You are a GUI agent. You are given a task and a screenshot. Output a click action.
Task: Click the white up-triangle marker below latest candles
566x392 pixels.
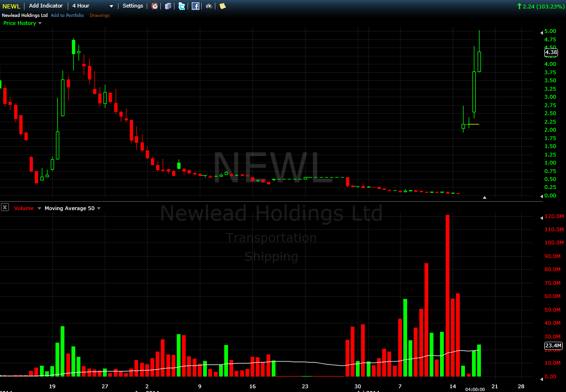coord(485,198)
